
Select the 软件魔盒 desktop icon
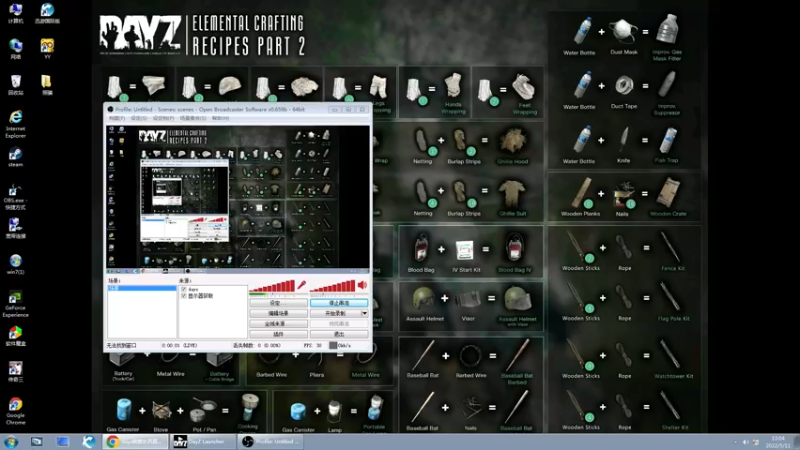pos(15,336)
